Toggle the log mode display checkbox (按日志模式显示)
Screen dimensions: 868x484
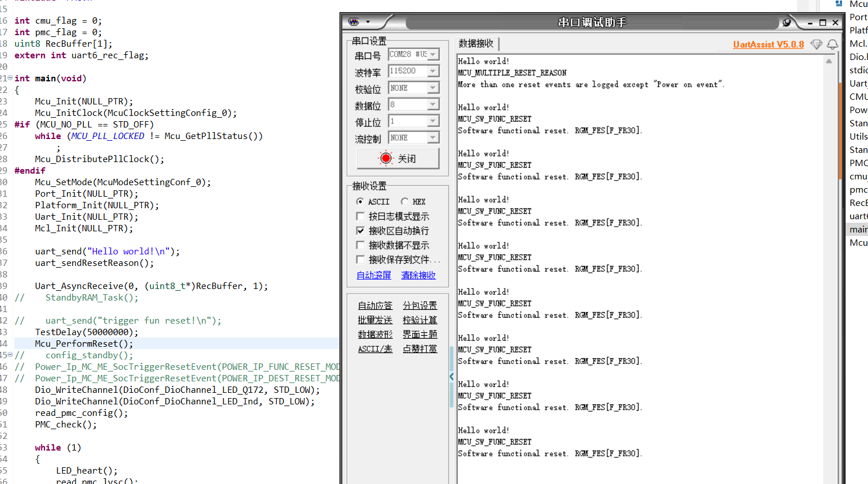[x=361, y=216]
